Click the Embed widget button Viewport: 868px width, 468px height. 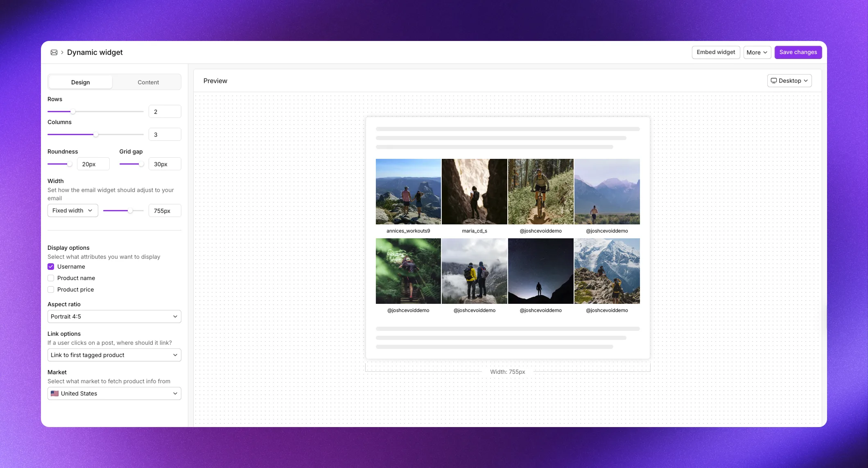tap(716, 52)
